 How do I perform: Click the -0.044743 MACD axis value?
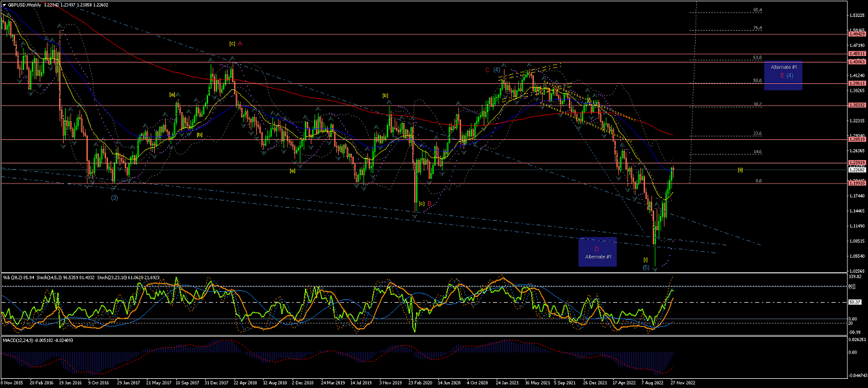[x=858, y=375]
